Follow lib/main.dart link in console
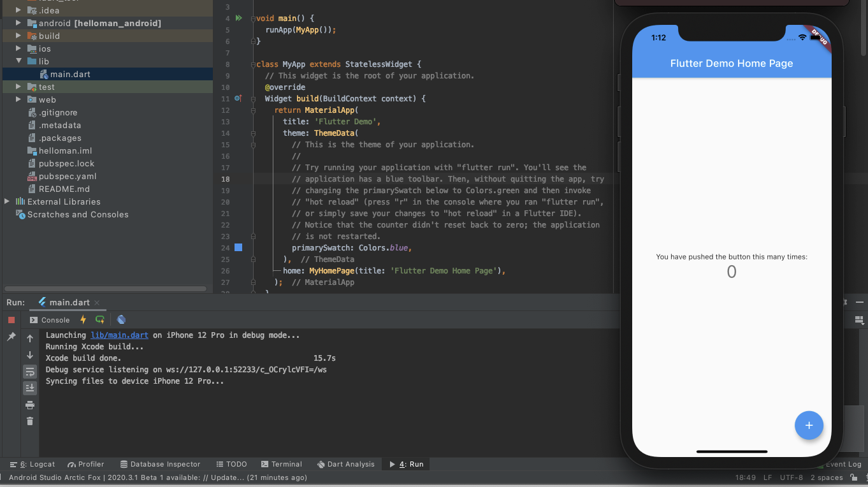The height and width of the screenshot is (487, 868). [x=119, y=335]
